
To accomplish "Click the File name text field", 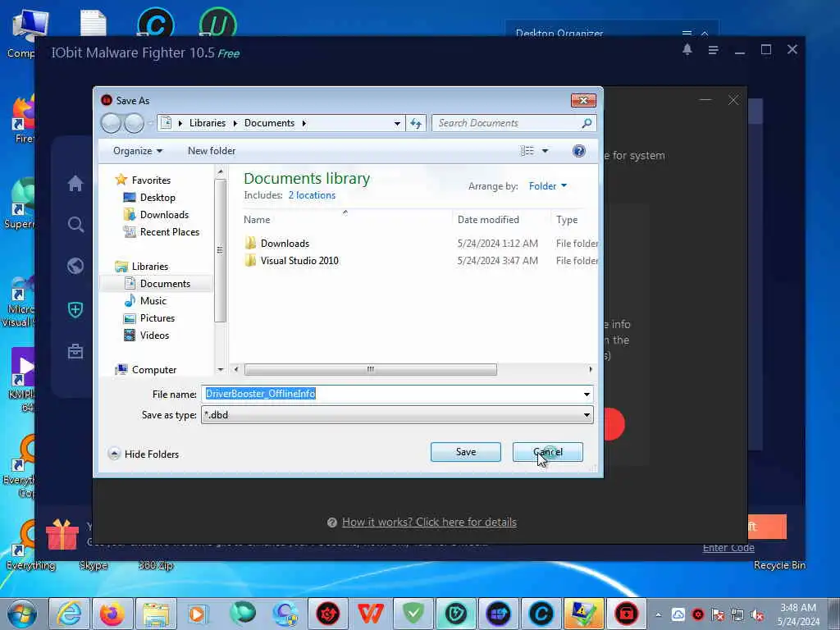I will click(x=391, y=395).
